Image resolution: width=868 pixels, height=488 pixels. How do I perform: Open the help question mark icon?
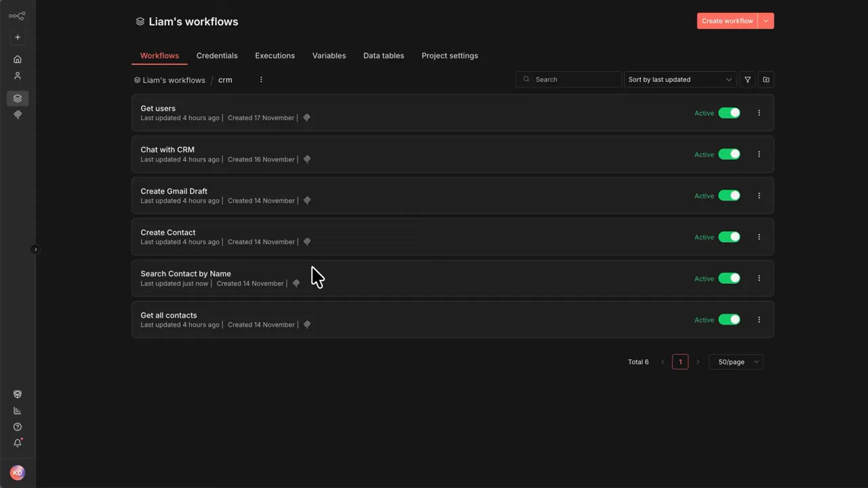pyautogui.click(x=18, y=426)
